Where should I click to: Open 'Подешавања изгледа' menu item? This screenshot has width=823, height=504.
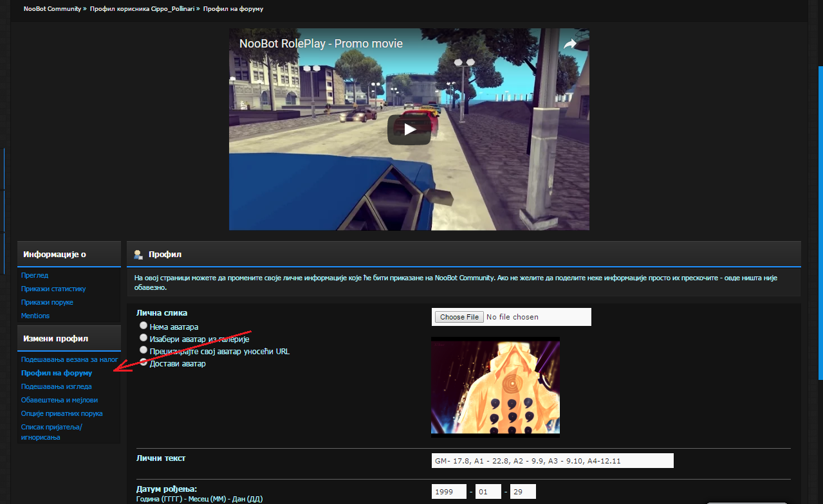[57, 386]
